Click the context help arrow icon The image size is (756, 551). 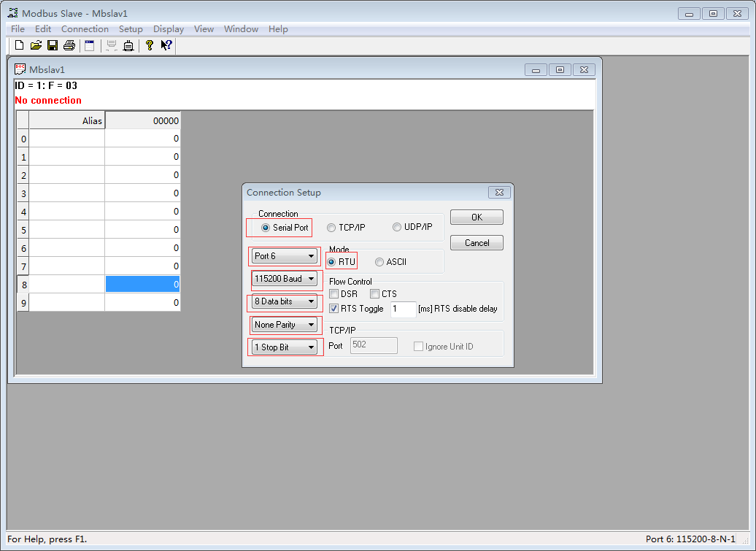[166, 45]
